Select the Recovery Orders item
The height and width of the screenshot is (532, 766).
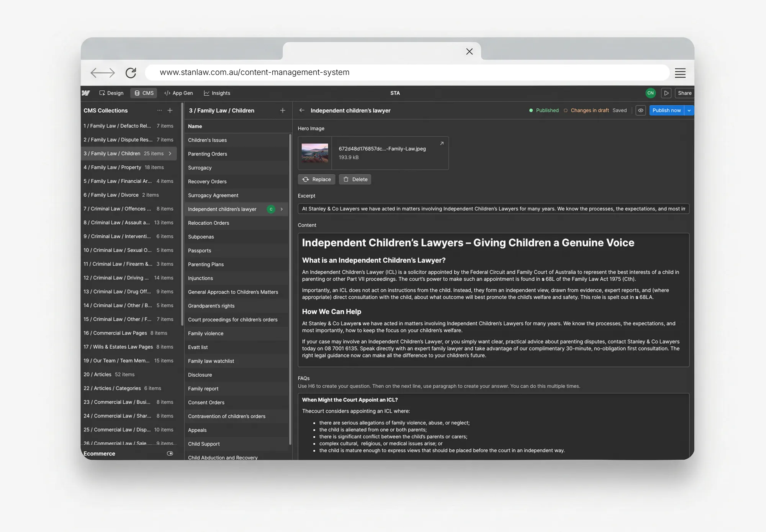coord(236,181)
